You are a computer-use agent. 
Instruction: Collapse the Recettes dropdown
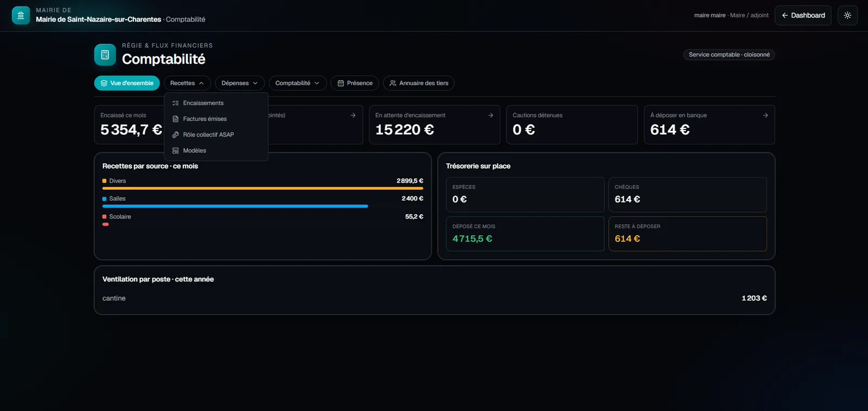[x=187, y=83]
